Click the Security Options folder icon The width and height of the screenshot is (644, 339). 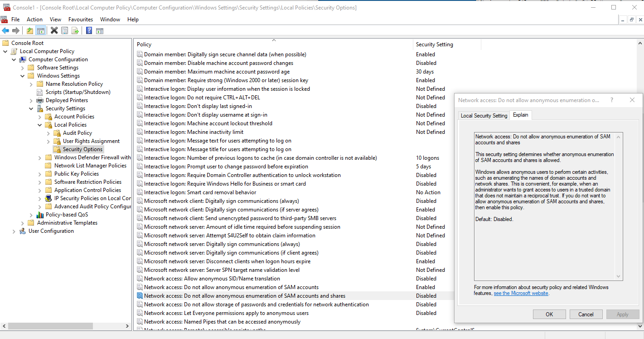pos(57,149)
